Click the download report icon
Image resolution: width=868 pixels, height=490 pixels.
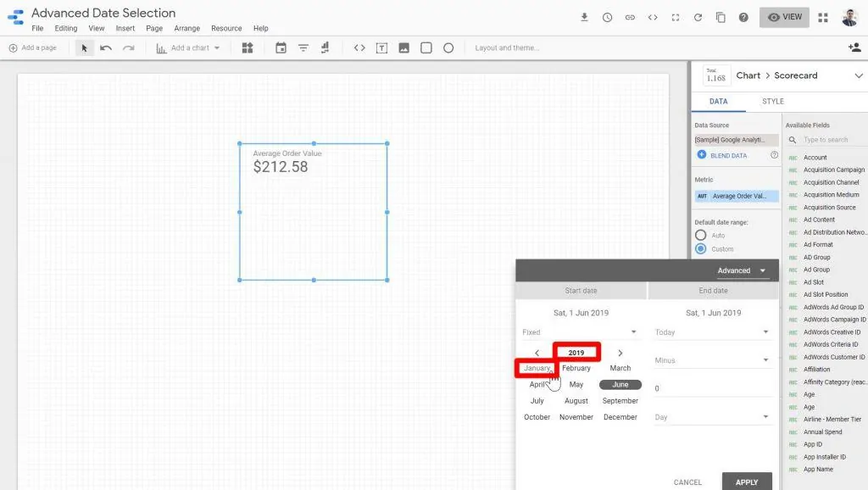pyautogui.click(x=584, y=18)
